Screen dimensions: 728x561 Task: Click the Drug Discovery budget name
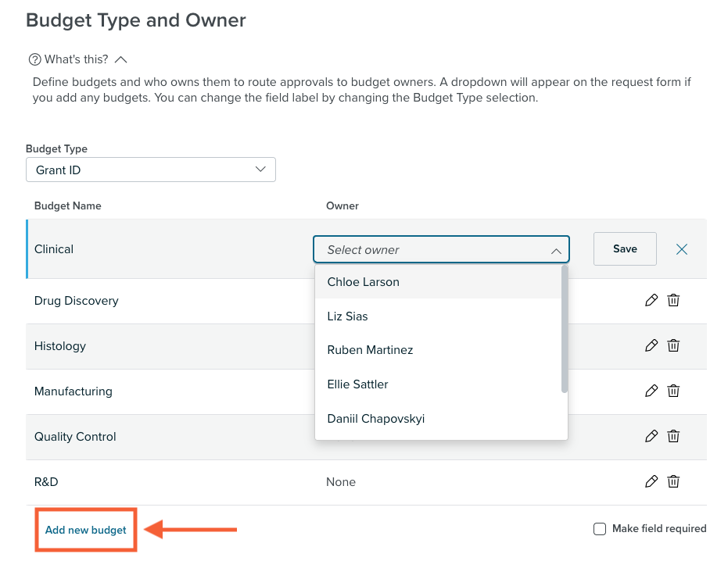(76, 301)
